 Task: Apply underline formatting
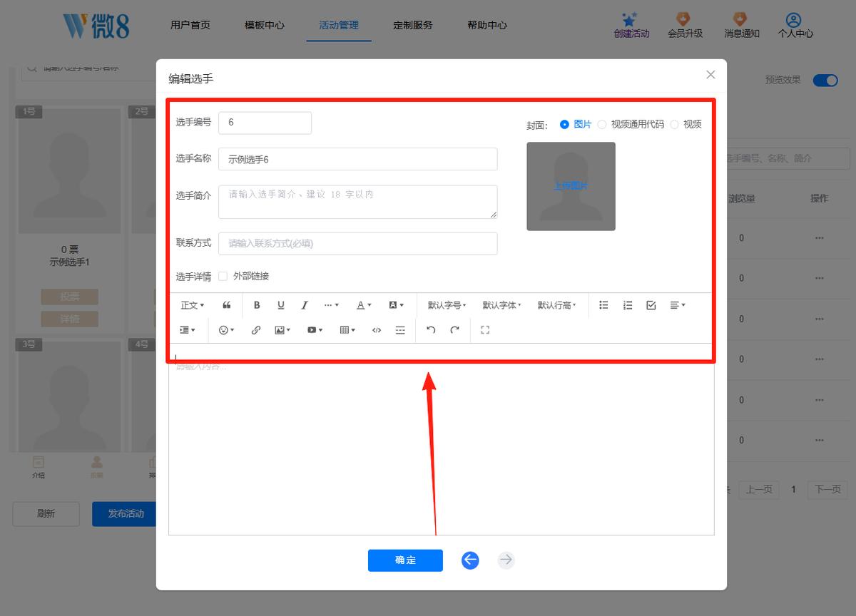(281, 305)
